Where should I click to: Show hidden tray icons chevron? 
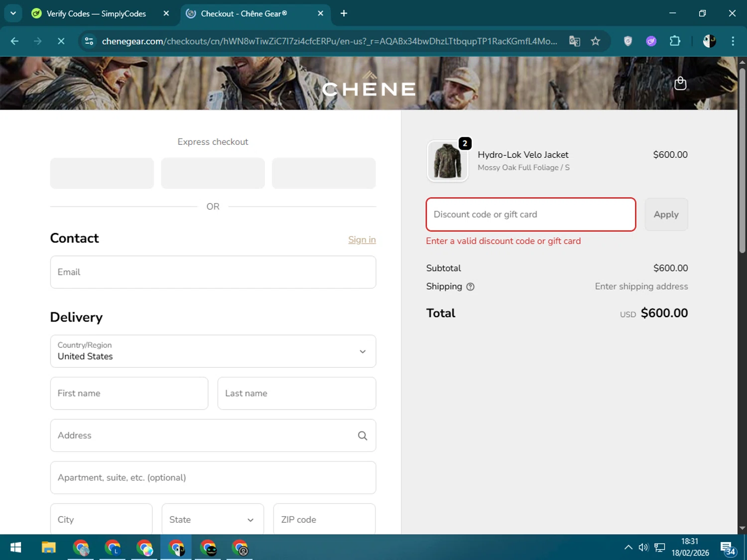pyautogui.click(x=628, y=548)
